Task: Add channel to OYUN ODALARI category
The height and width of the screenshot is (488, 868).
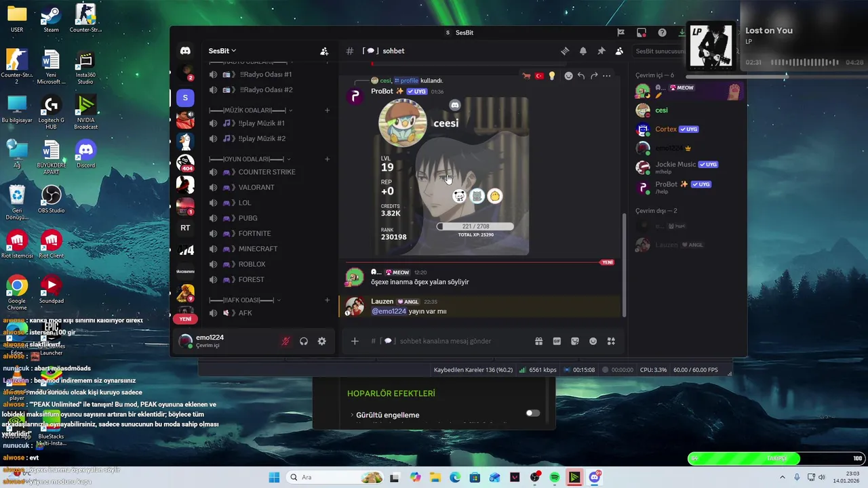Action: (x=327, y=159)
